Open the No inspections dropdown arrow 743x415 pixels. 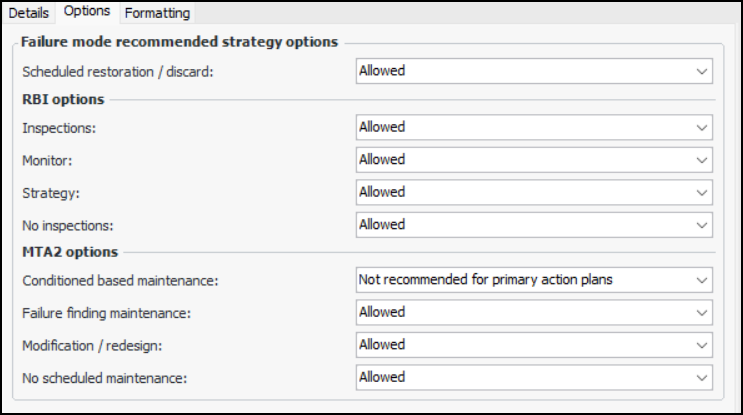tap(701, 225)
